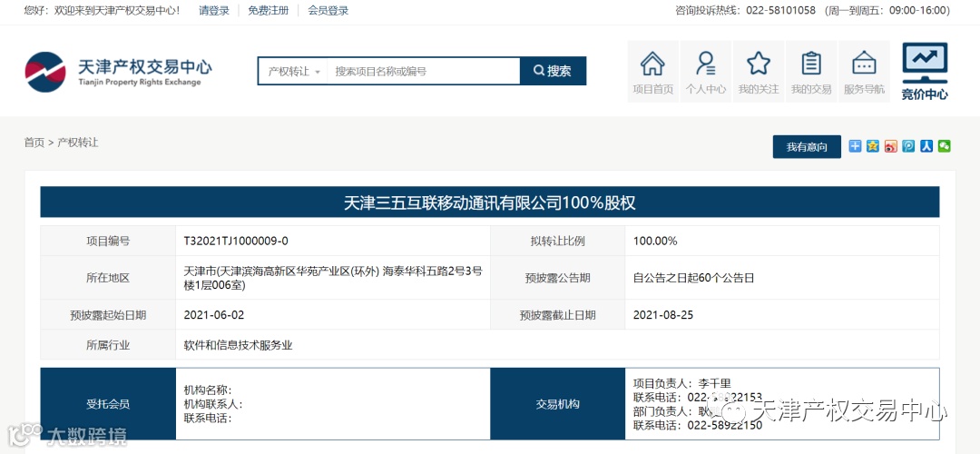Open the 会员登录 member login link

(x=328, y=11)
